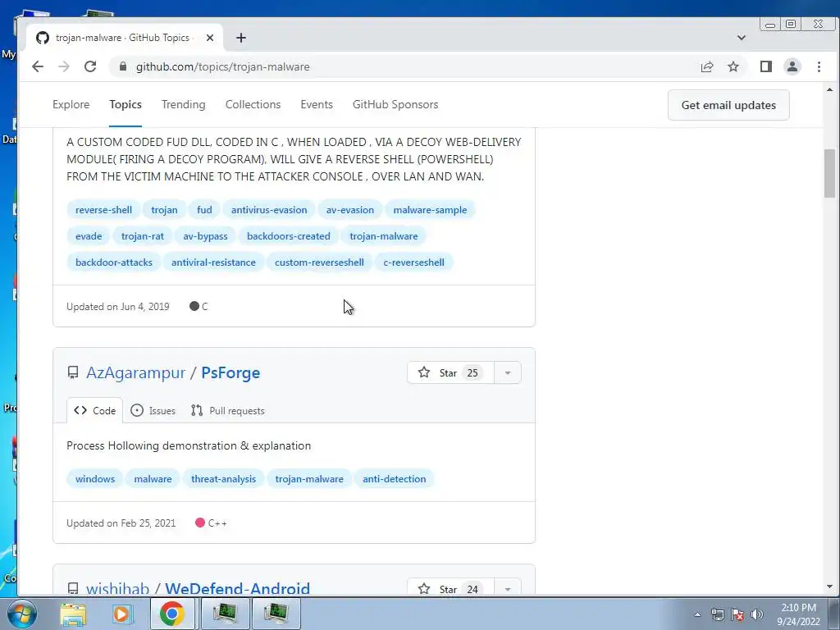
Task: Open the Chrome side panel
Action: [766, 66]
